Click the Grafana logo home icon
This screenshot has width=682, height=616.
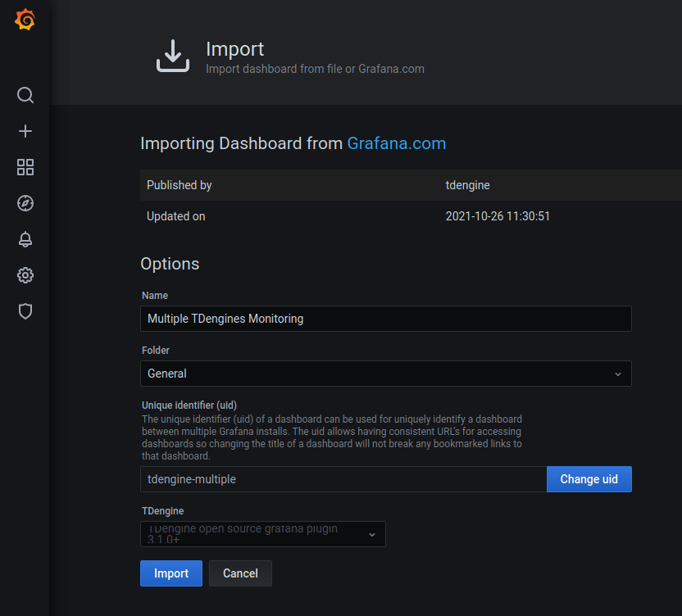(x=25, y=20)
